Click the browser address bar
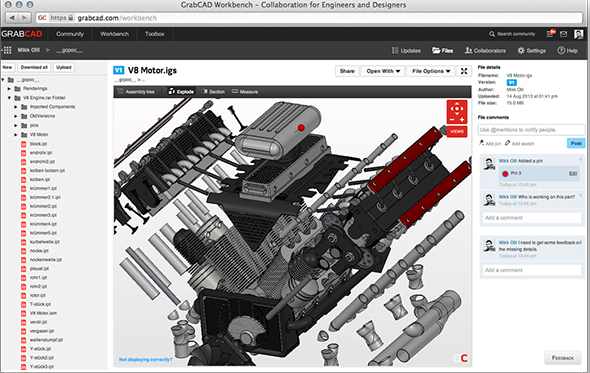This screenshot has height=373, width=590. [x=309, y=18]
